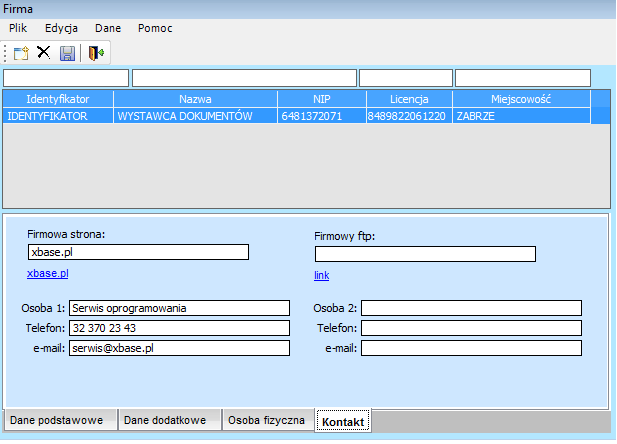Click the New record toolbar icon
The image size is (617, 444).
(x=21, y=53)
